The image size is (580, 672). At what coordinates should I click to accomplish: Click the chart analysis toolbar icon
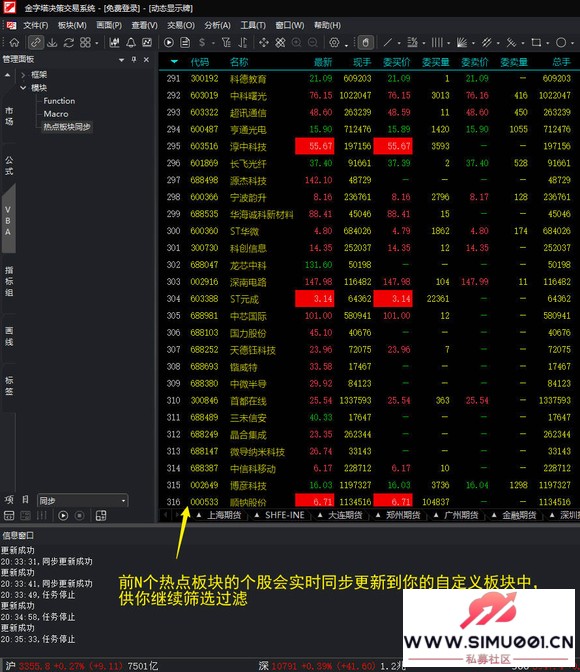[114, 42]
